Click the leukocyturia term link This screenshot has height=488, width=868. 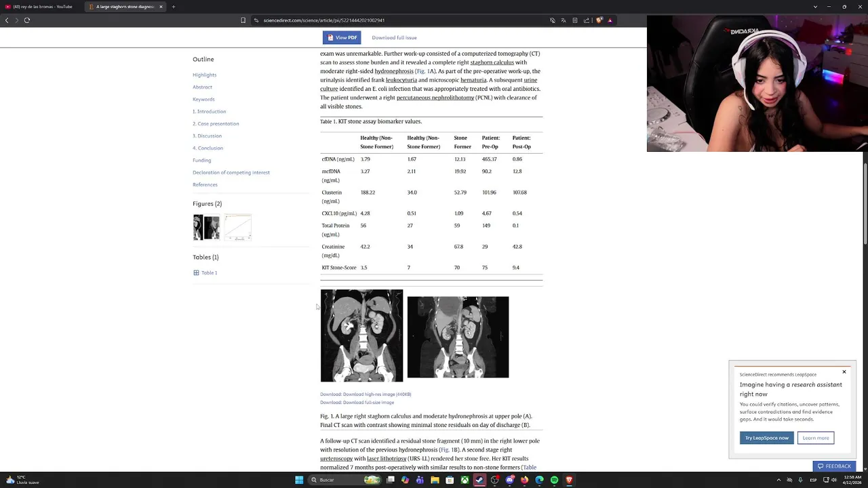click(x=401, y=80)
